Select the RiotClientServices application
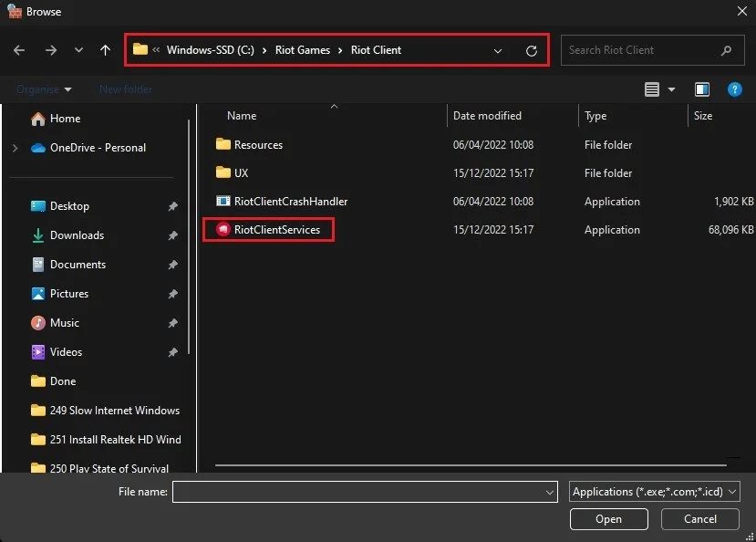The image size is (756, 542). 268,230
